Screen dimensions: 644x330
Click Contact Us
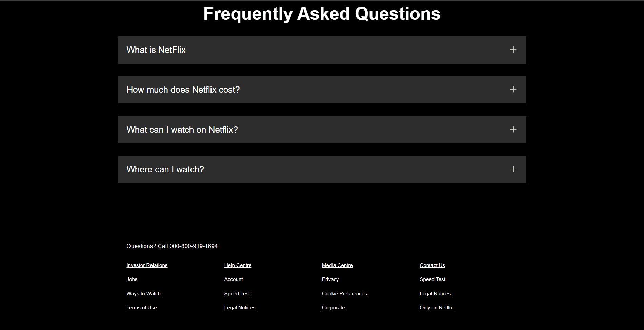[x=432, y=265]
